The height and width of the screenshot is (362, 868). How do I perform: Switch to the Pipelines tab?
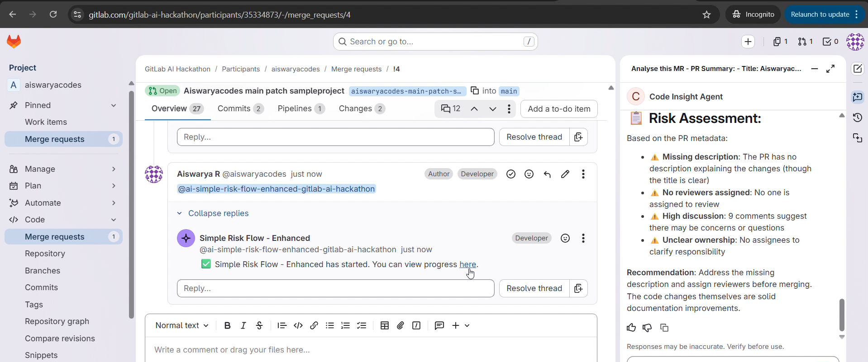tap(301, 109)
